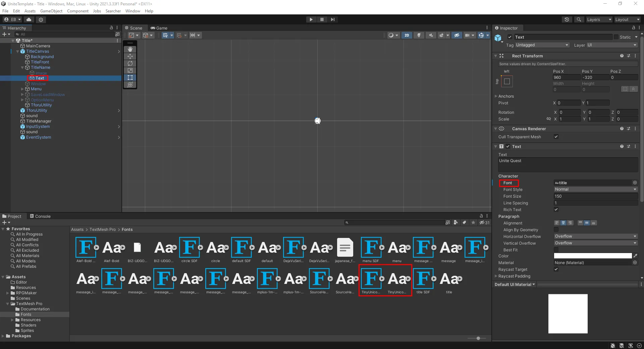The height and width of the screenshot is (349, 644).
Task: Open the Window menu
Action: [133, 11]
